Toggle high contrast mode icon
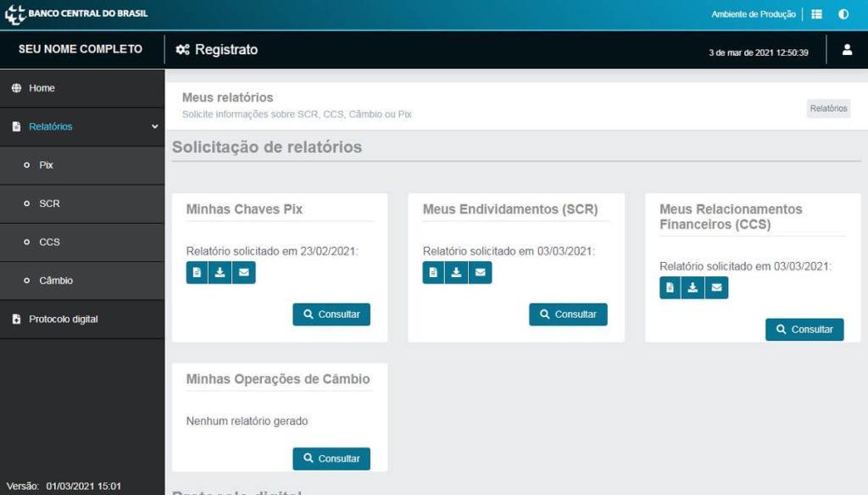This screenshot has width=868, height=495. (843, 14)
